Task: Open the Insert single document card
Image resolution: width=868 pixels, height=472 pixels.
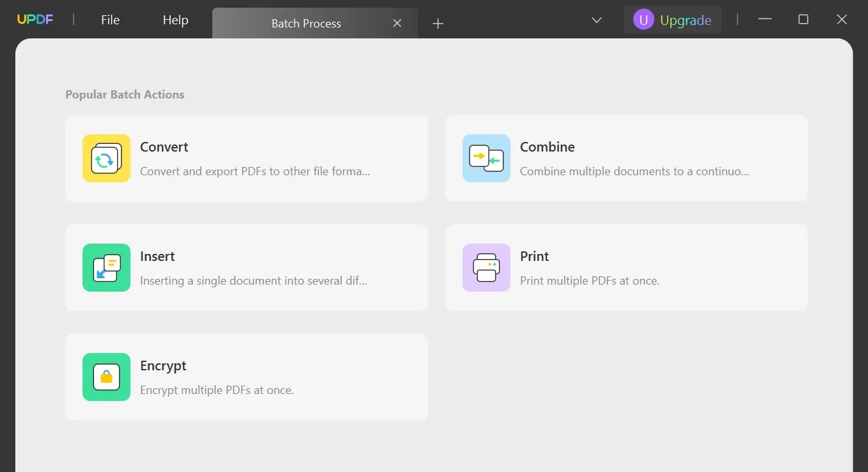Action: click(246, 267)
